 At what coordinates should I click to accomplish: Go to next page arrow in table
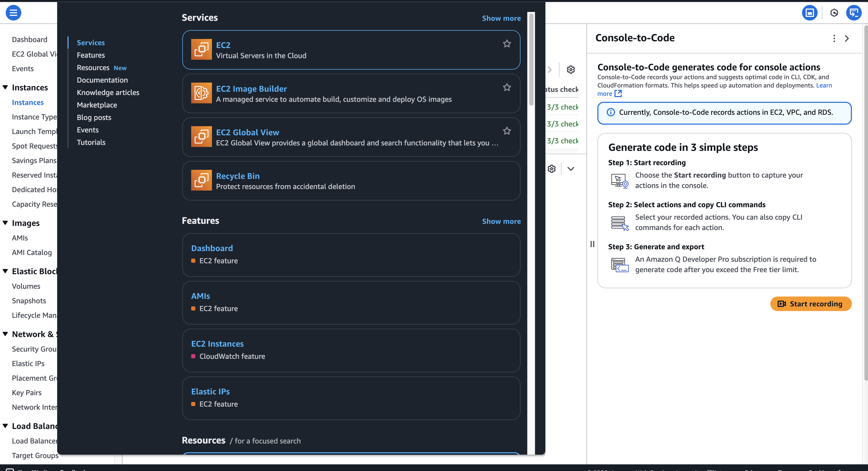[550, 70]
